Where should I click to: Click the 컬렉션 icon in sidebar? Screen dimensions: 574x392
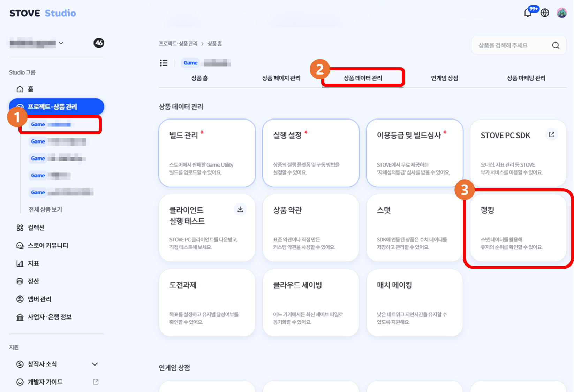(20, 228)
